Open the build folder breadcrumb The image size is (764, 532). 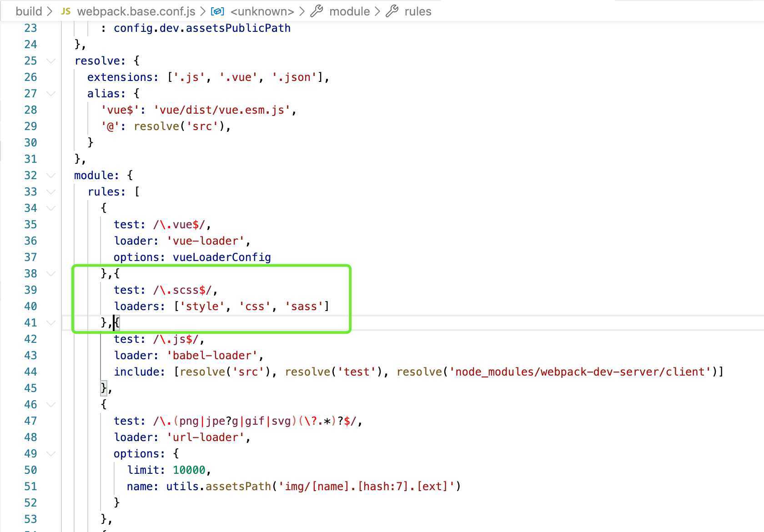[x=29, y=11]
